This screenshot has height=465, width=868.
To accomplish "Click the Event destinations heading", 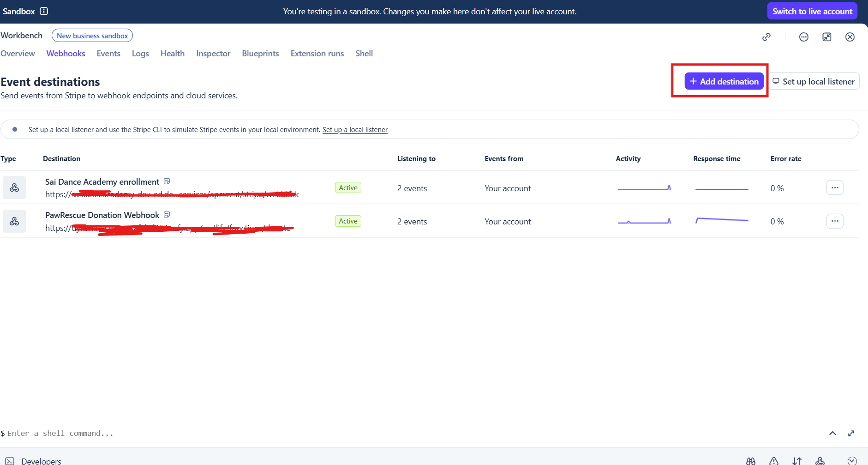I will click(x=50, y=82).
